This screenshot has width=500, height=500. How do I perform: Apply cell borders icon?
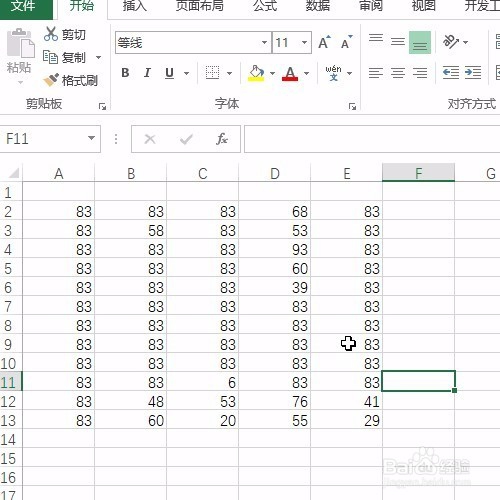tap(212, 73)
